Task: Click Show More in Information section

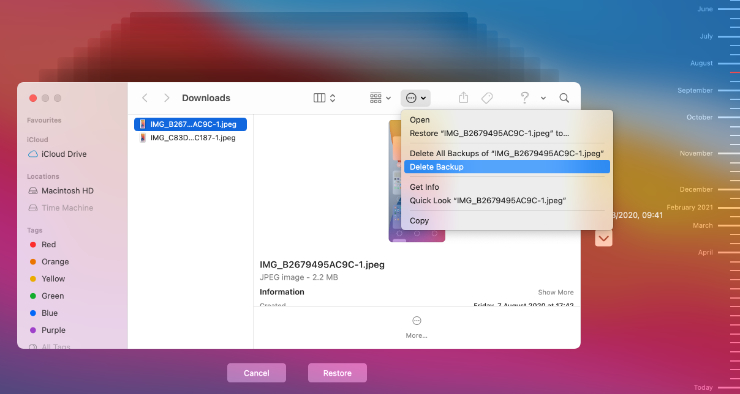Action: [555, 292]
